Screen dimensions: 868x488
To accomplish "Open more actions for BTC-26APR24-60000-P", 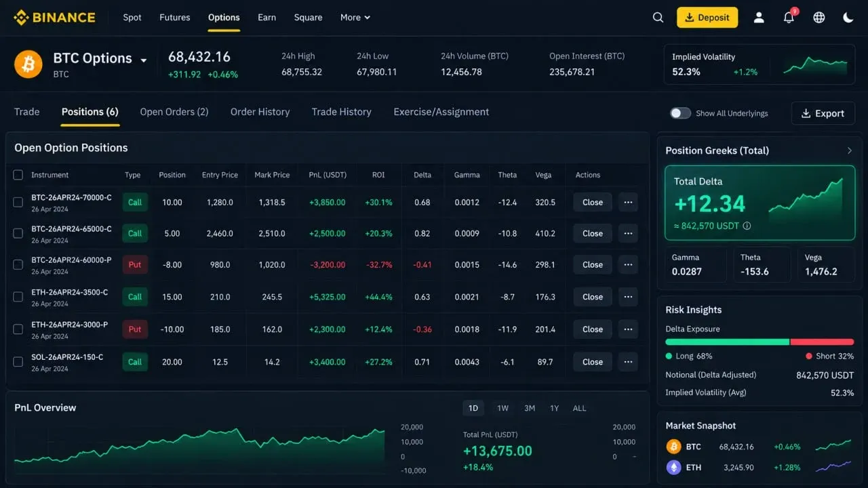I will [x=628, y=264].
